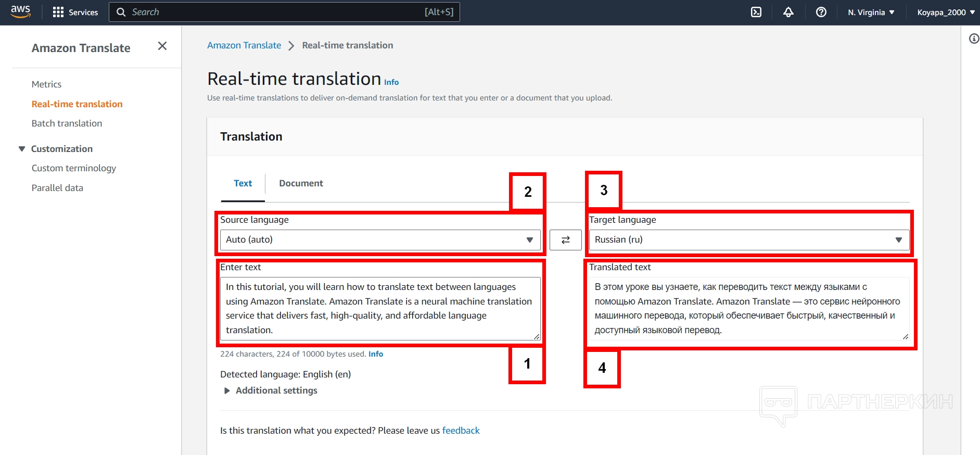The image size is (980, 455).
Task: Click inside the Enter text box
Action: point(380,308)
